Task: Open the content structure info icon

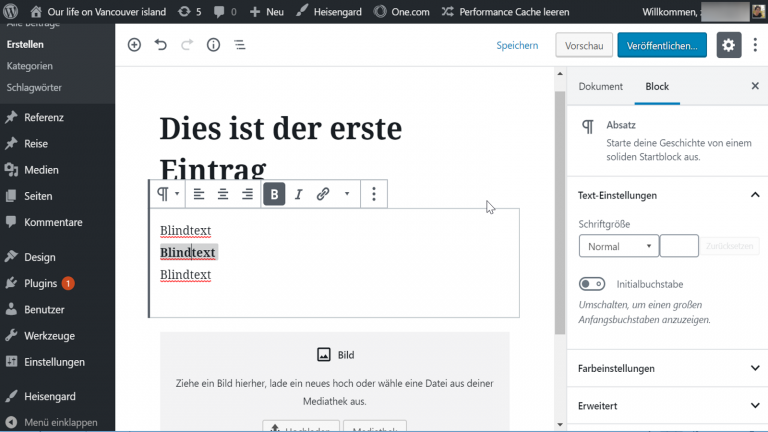Action: point(213,45)
